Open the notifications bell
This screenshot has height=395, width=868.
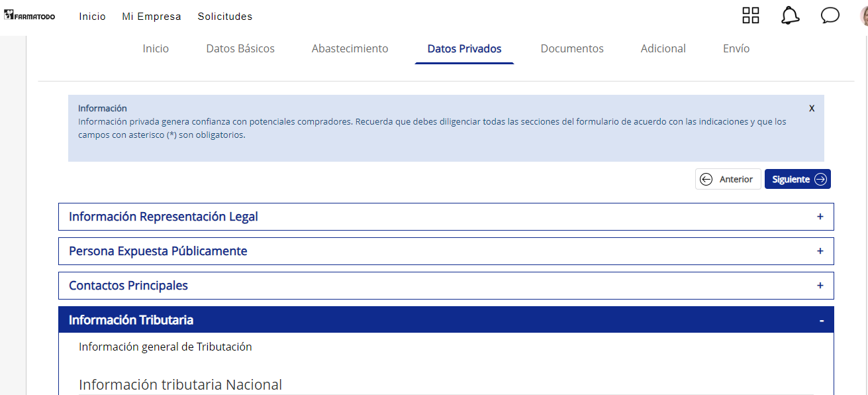pos(790,16)
